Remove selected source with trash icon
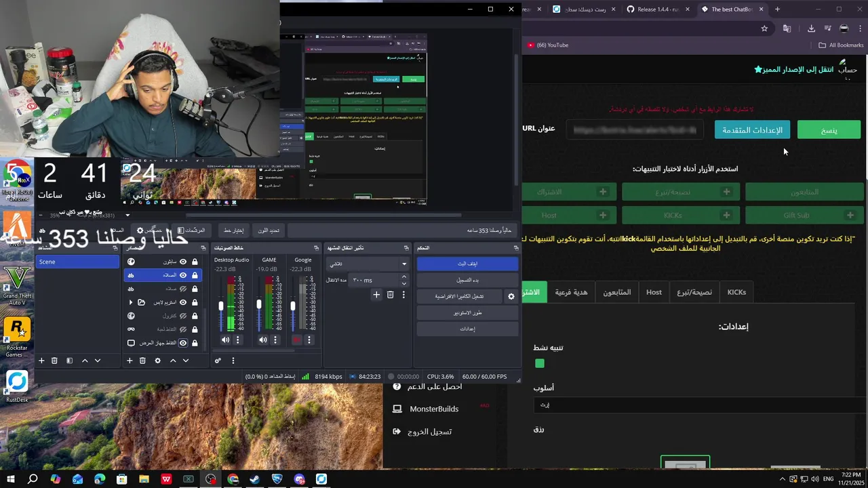The image size is (868, 488). 142,361
